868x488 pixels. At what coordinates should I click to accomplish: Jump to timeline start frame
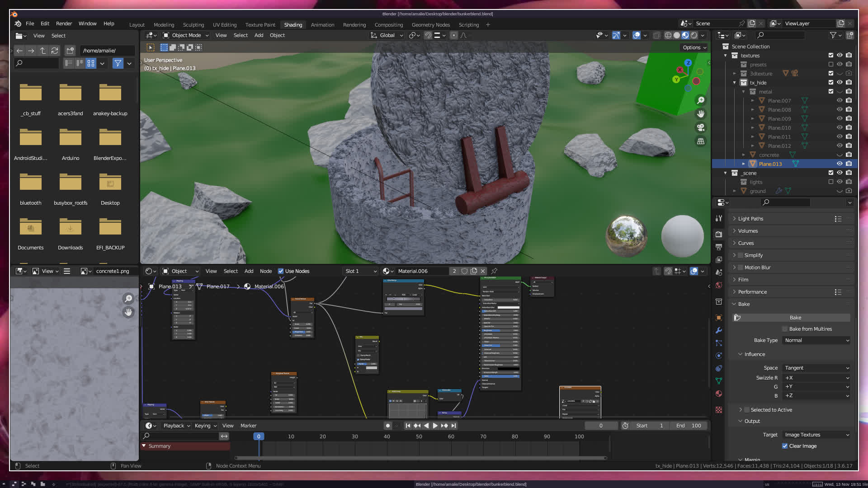408,426
